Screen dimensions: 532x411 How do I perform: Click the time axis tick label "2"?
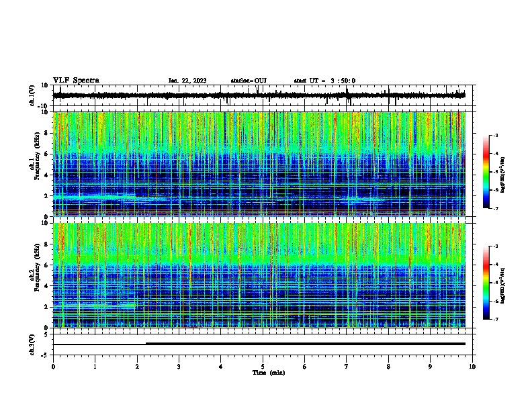coord(137,367)
